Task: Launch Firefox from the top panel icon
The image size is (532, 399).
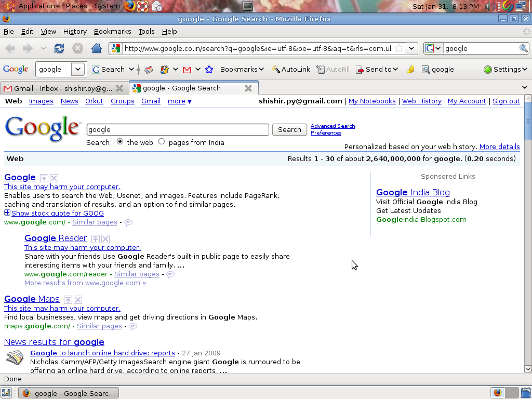Action: 129,6
